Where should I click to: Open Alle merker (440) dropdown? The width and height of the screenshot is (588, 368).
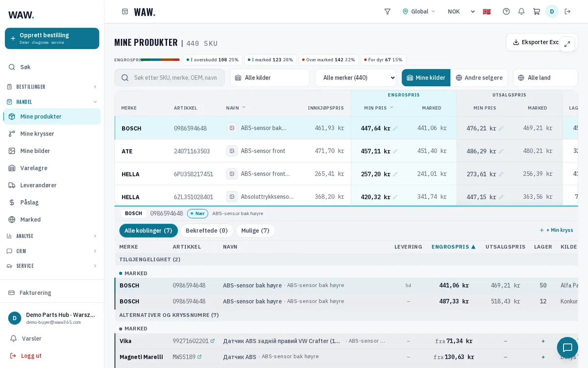point(356,78)
